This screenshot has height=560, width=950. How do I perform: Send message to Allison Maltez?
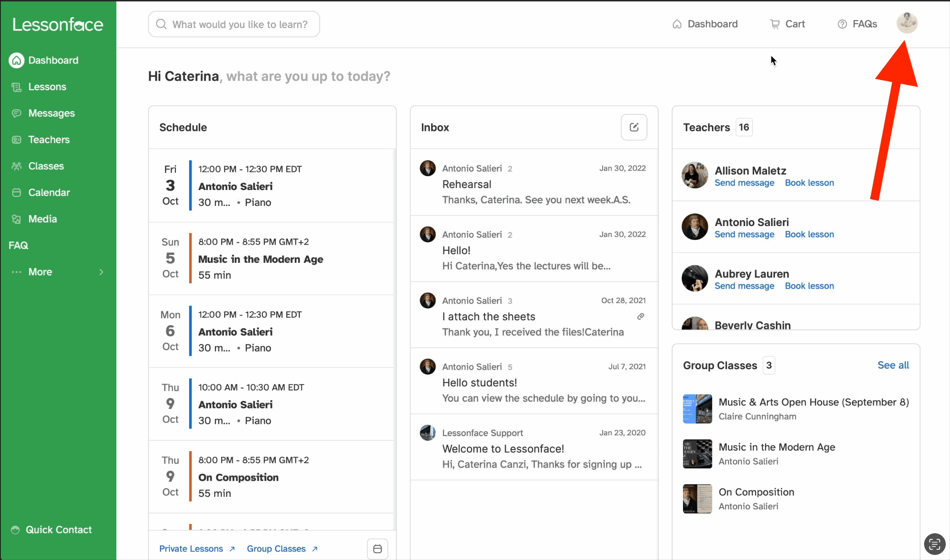(744, 183)
